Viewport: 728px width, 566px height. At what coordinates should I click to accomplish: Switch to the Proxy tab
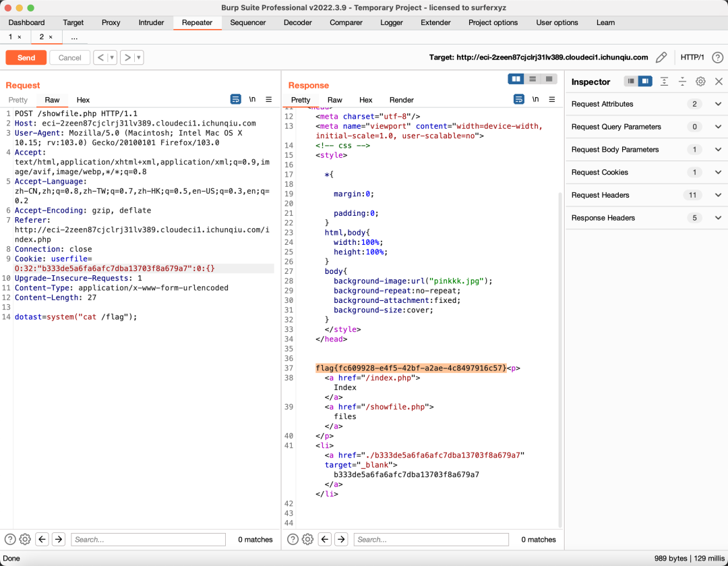(x=111, y=22)
